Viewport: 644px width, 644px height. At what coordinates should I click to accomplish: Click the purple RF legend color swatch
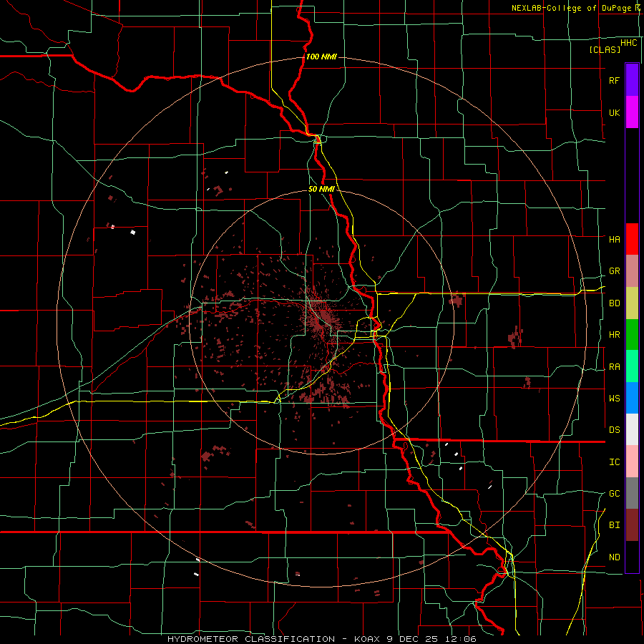point(632,80)
